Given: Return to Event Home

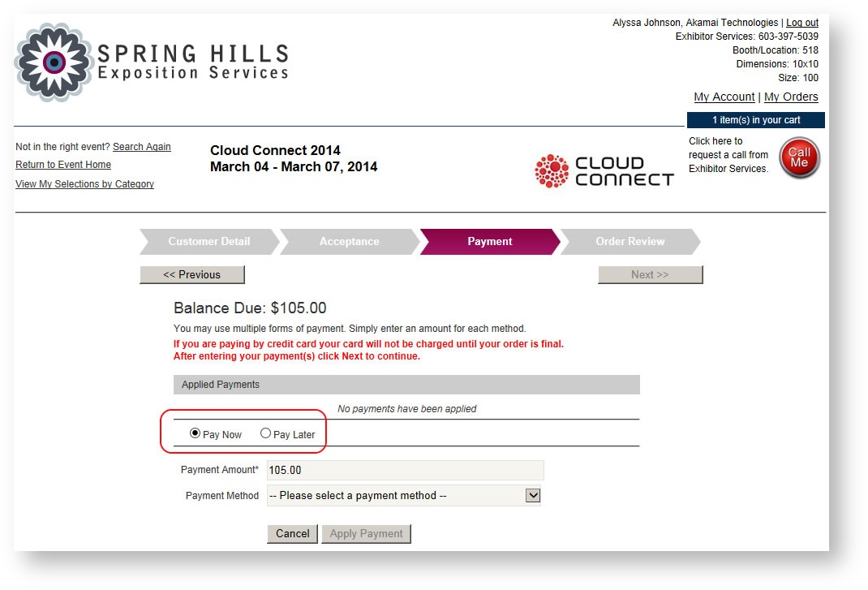Looking at the screenshot, I should click(63, 165).
